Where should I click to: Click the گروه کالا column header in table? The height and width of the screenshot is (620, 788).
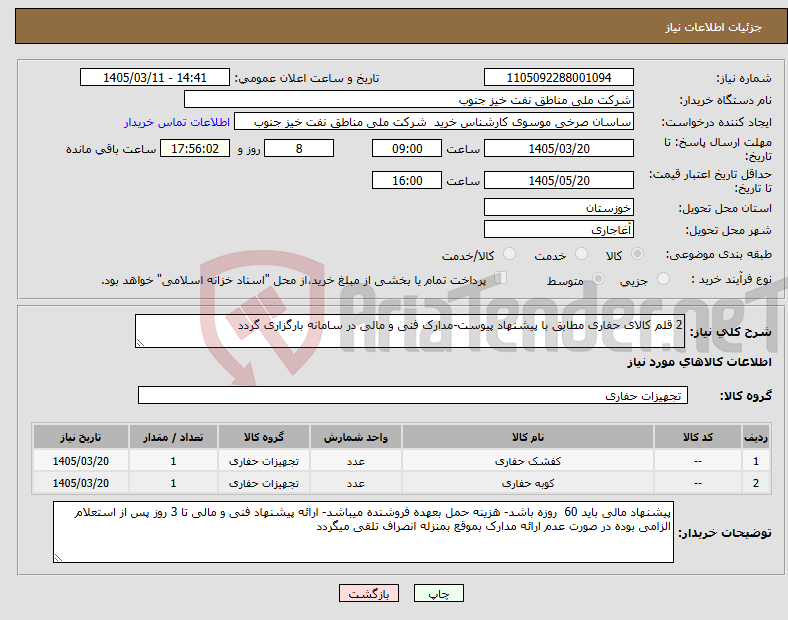tap(264, 437)
